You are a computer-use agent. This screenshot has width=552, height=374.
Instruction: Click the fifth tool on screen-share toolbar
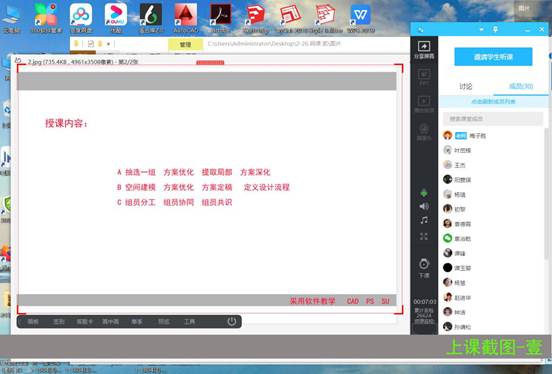point(137,322)
